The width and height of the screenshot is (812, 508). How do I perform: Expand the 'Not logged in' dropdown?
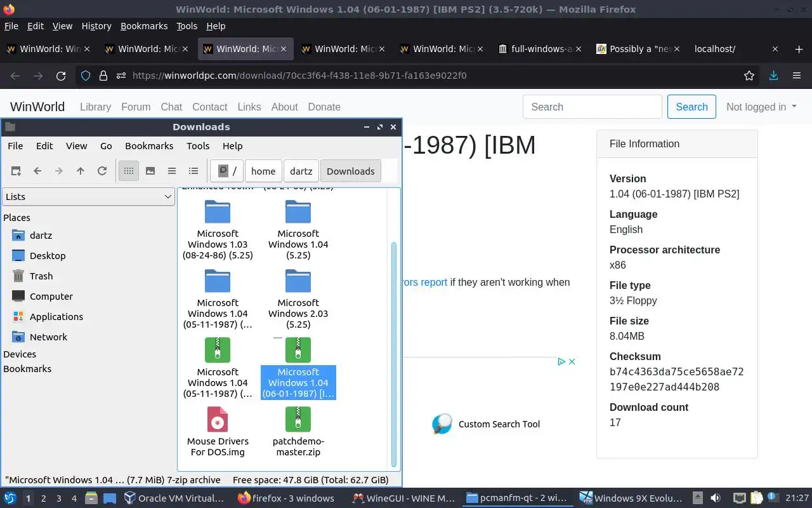pos(761,107)
